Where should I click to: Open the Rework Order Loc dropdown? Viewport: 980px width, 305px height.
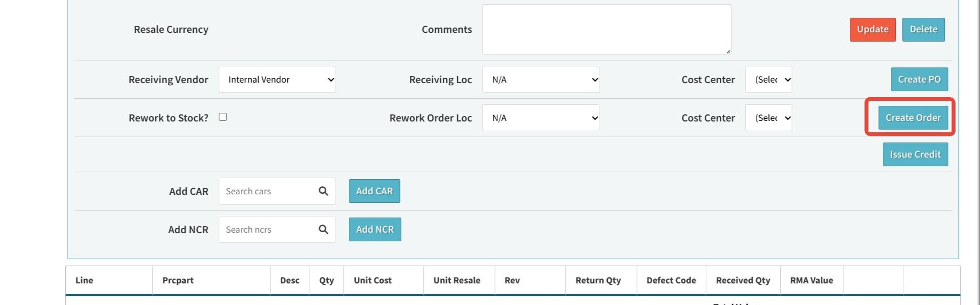[x=540, y=118]
